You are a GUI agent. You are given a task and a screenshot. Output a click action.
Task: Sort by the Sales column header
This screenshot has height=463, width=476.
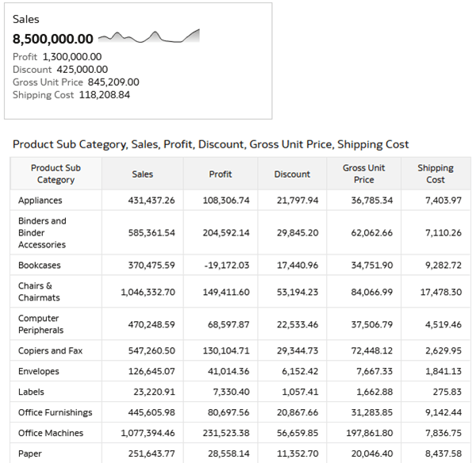coord(142,174)
